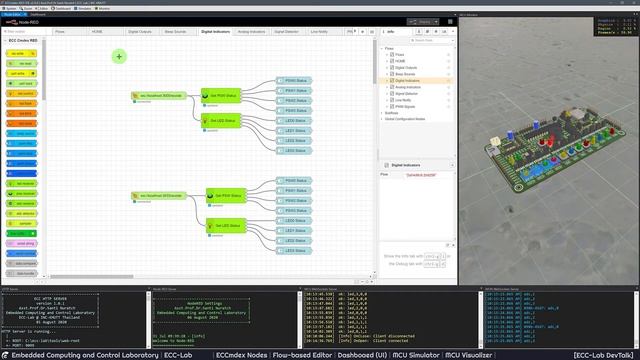Viewport: 640px width, 360px height.
Task: Select the upper LED3 Status output node
Action: (294, 151)
